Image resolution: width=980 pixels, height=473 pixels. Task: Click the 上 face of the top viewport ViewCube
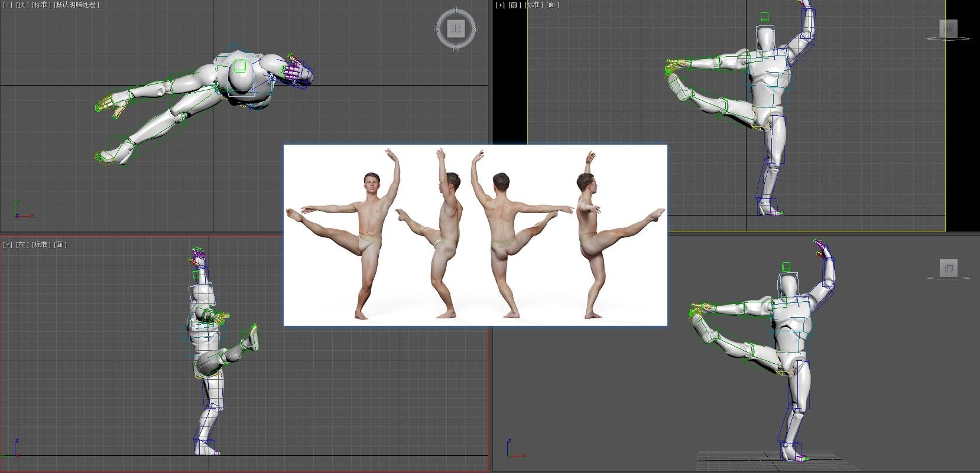click(456, 27)
